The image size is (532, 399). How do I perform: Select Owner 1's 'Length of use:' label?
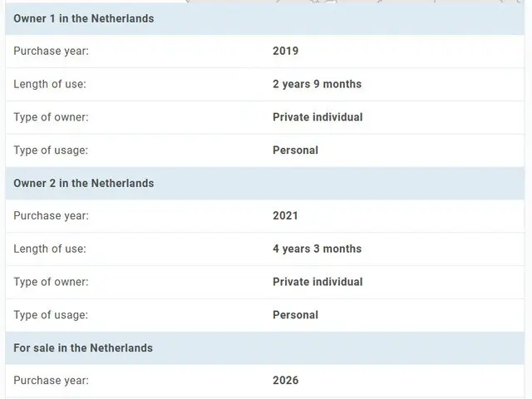[x=49, y=84]
